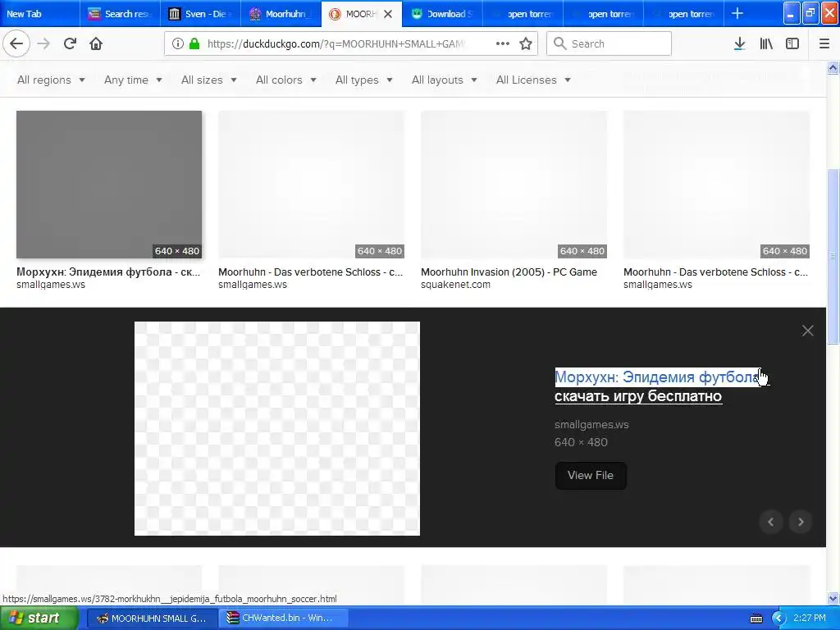840x630 pixels.
Task: Expand the All colors filter
Action: pyautogui.click(x=286, y=80)
